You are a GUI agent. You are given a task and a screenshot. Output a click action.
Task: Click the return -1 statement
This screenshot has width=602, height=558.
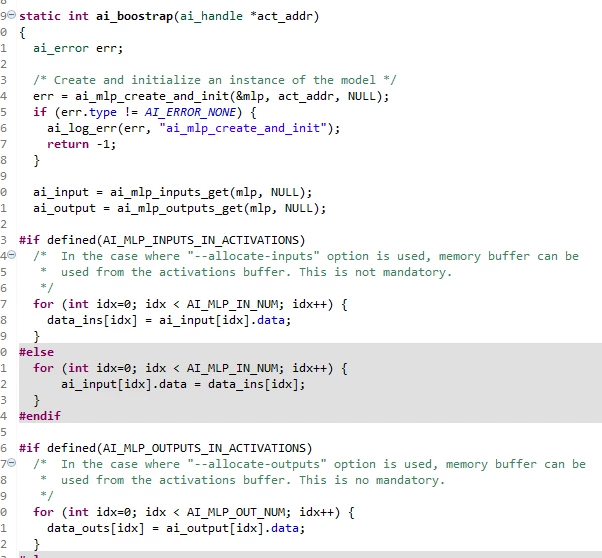tap(81, 144)
